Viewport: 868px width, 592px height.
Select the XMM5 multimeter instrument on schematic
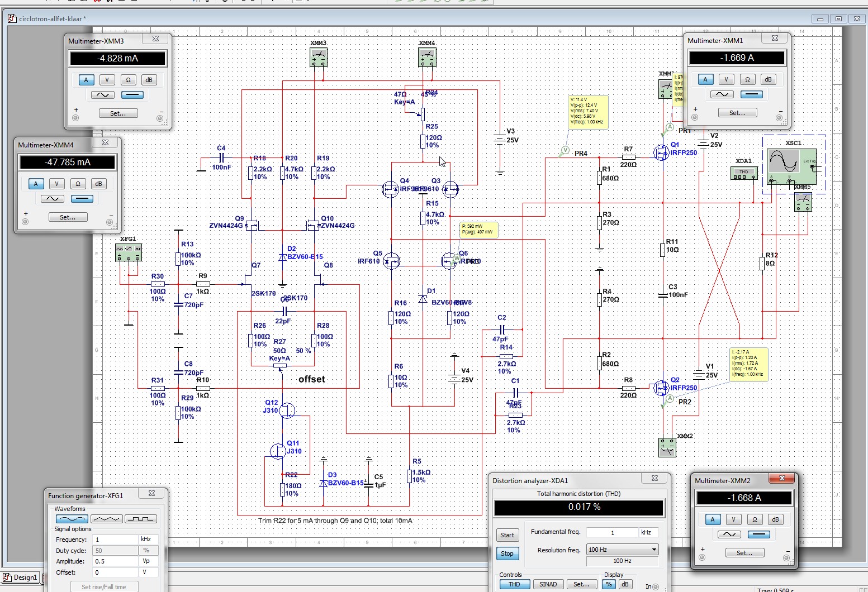(x=803, y=202)
